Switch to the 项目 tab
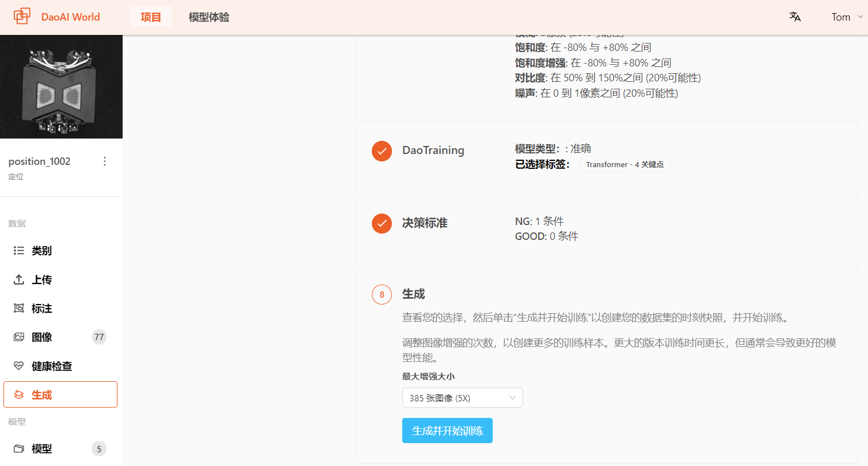 pos(151,17)
